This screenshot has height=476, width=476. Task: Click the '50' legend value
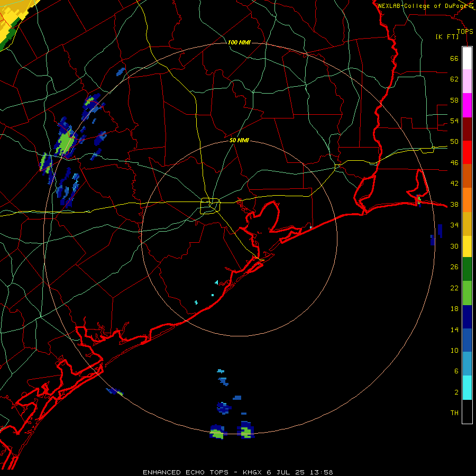[x=454, y=142]
